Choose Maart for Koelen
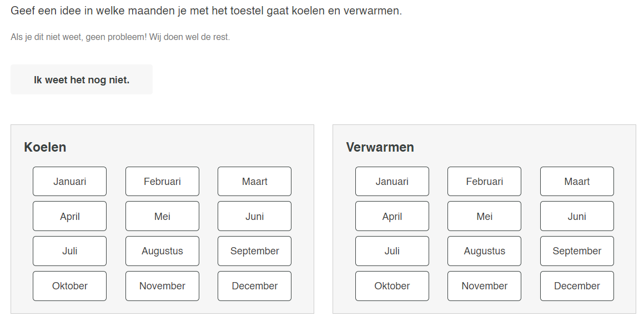The height and width of the screenshot is (326, 644). tap(254, 182)
